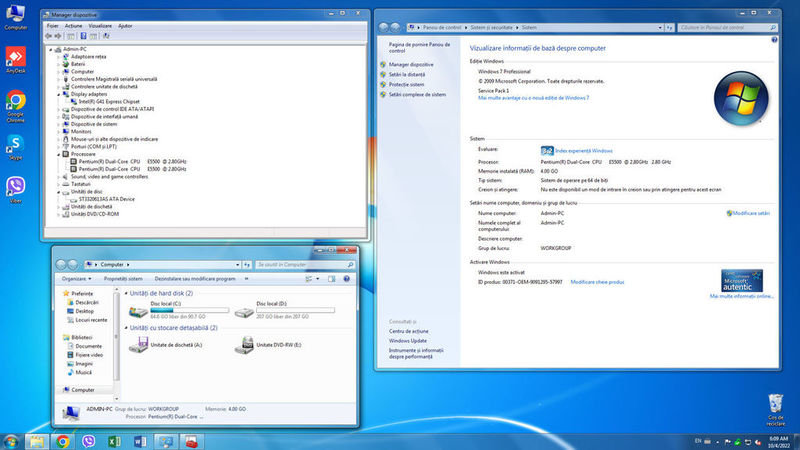Image resolution: width=800 pixels, height=450 pixels.
Task: Collapse Unități de hard disk group
Action: (126, 293)
